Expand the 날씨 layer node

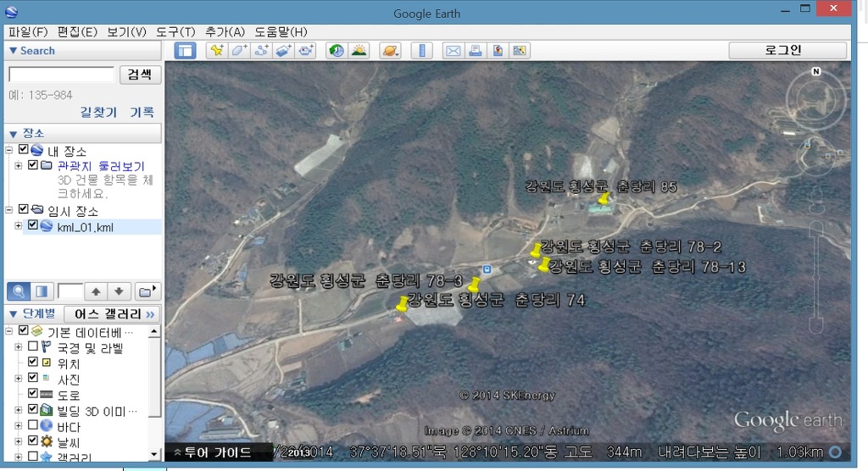19,441
